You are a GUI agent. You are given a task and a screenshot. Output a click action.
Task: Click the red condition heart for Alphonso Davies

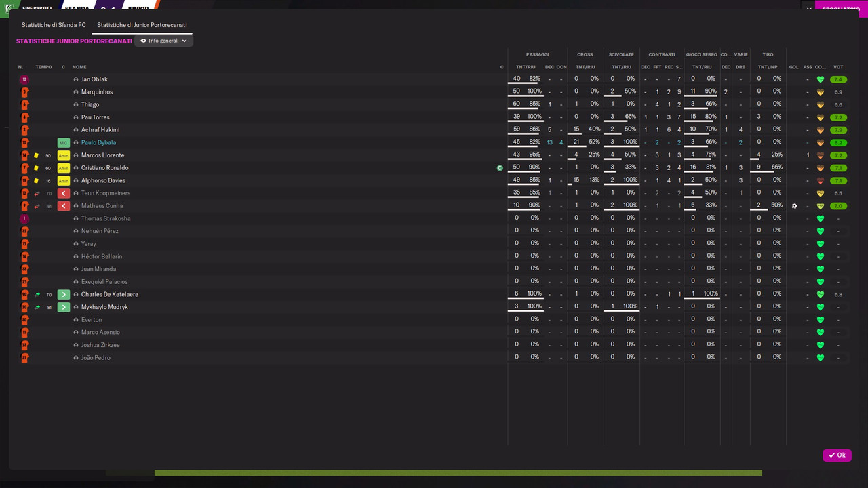[821, 181]
